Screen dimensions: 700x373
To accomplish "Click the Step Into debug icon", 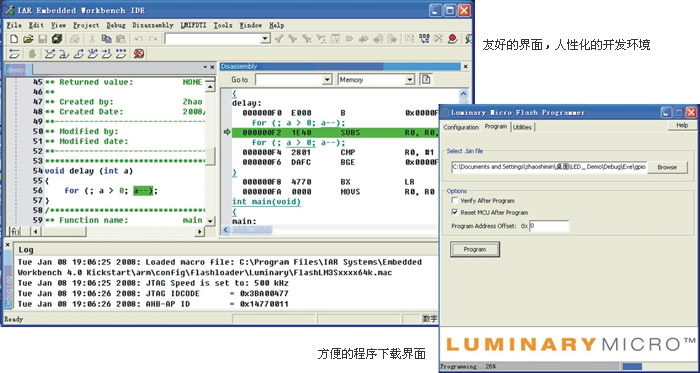I will click(x=64, y=54).
